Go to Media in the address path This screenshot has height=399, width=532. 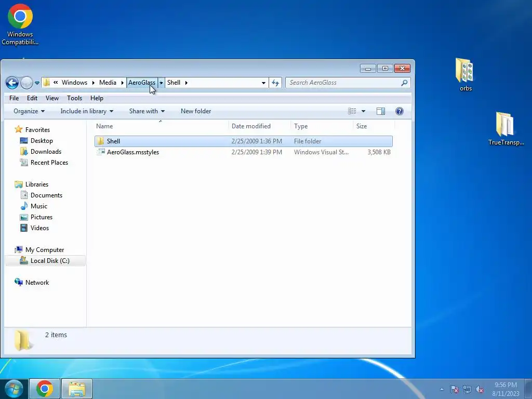[x=108, y=83]
